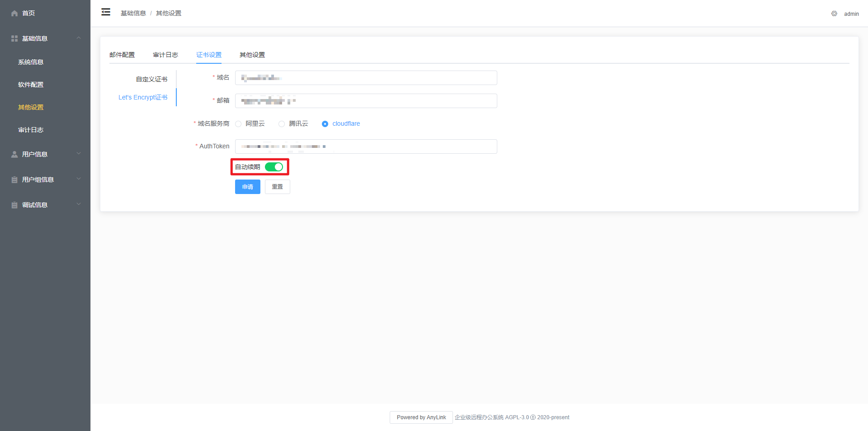
Task: Click the grid icon beside 基础信息
Action: (x=14, y=39)
